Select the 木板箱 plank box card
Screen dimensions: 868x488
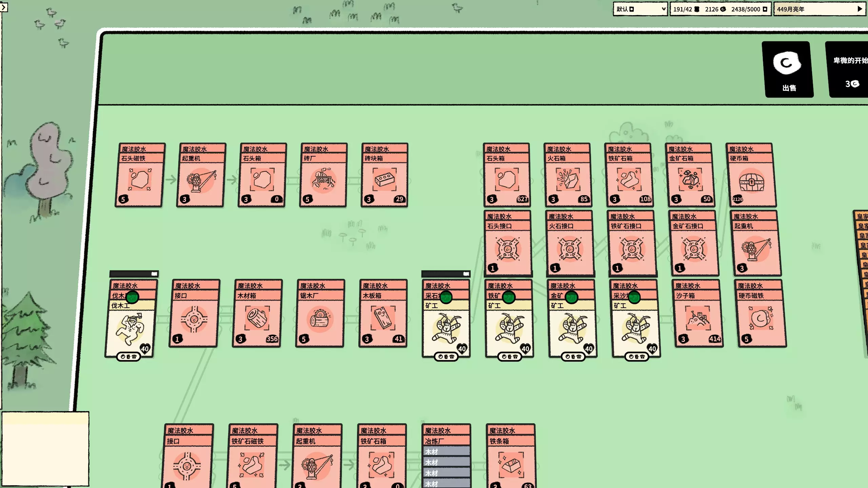(x=383, y=319)
